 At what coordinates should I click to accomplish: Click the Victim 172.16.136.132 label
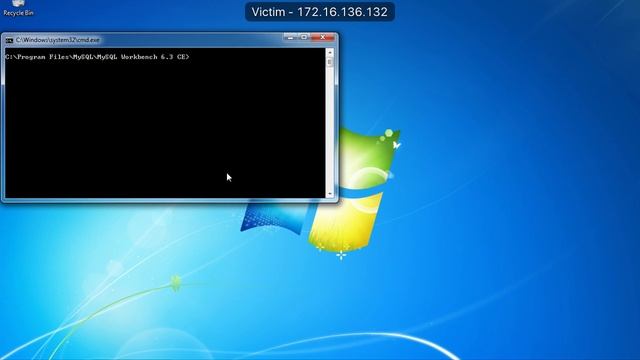click(320, 12)
